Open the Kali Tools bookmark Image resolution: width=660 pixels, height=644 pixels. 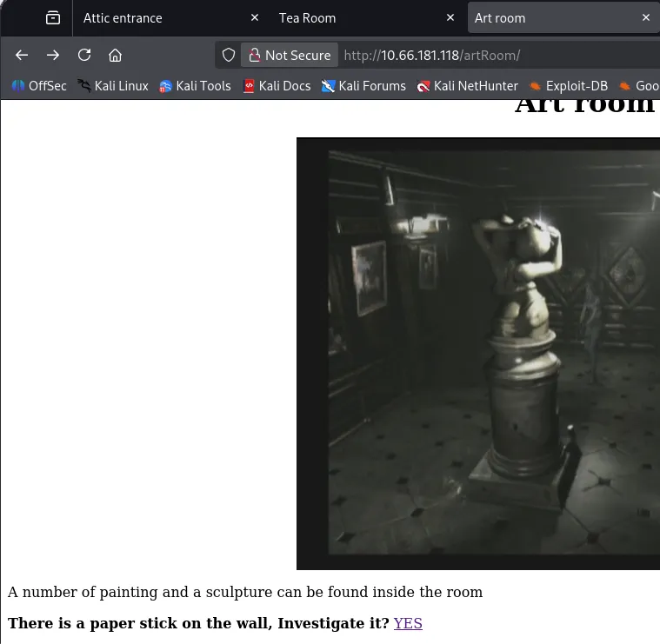(195, 86)
